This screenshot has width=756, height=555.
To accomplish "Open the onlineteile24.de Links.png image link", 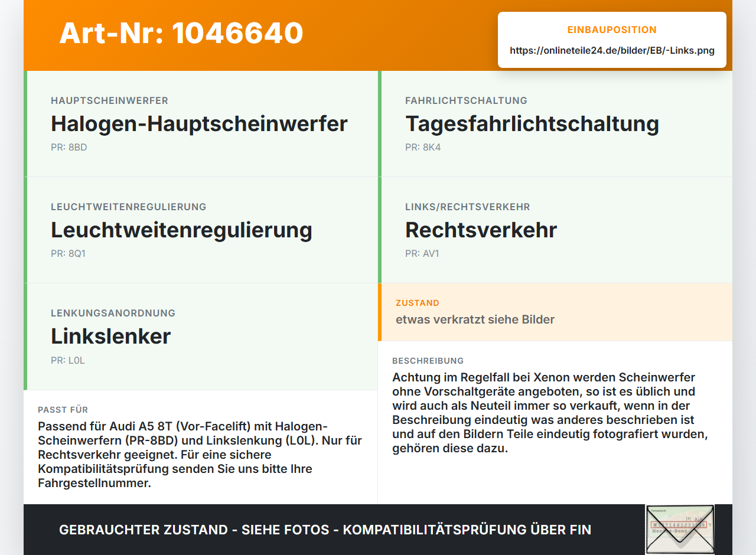I will [x=612, y=50].
